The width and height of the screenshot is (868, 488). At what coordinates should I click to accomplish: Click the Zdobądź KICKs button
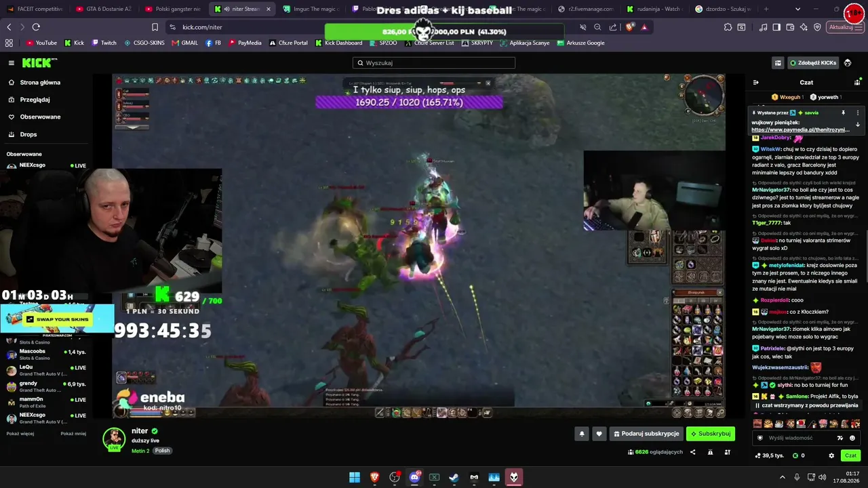coord(813,63)
